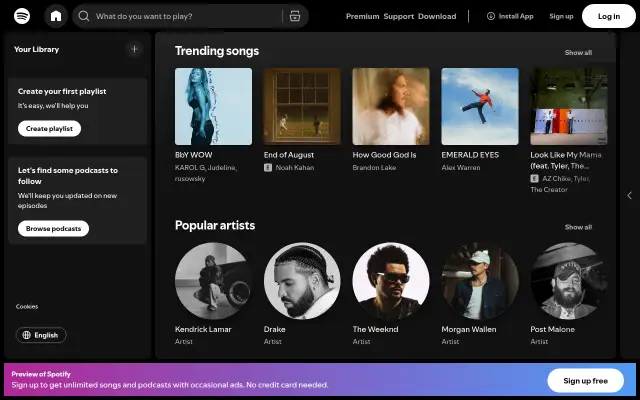Click the Cookies link
Viewport: 640px width, 400px height.
tap(27, 307)
